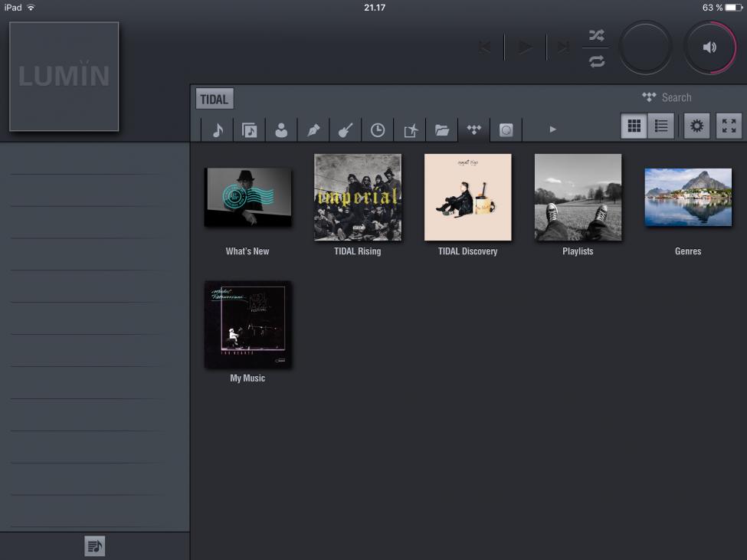Click the empty progress dial

(646, 47)
